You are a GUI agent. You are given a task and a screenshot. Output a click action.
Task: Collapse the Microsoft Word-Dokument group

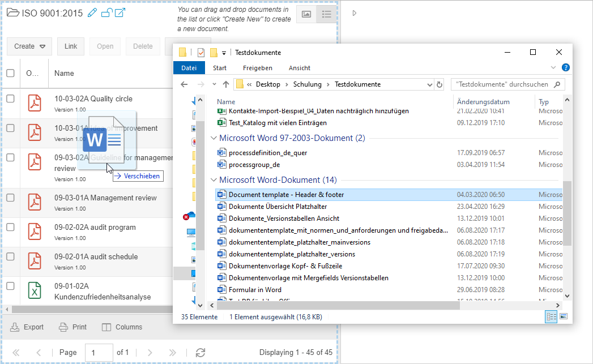(213, 180)
